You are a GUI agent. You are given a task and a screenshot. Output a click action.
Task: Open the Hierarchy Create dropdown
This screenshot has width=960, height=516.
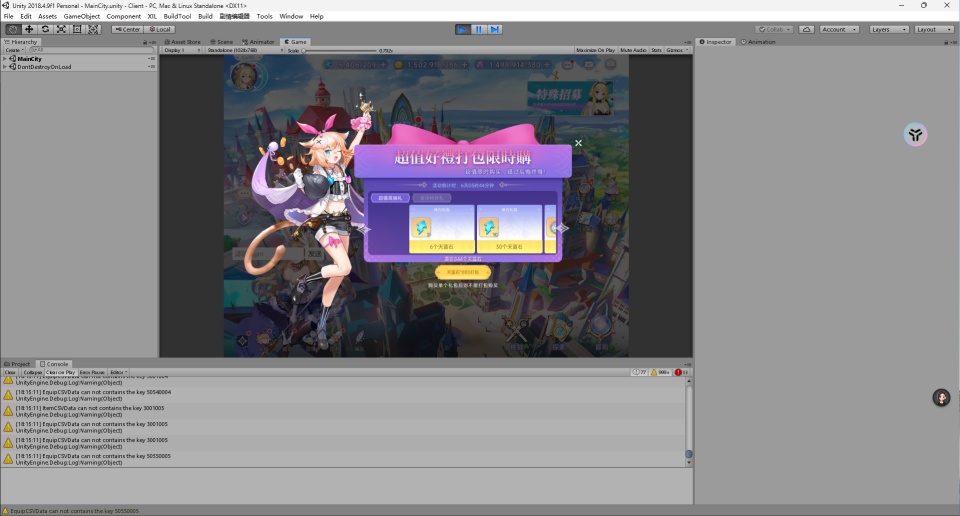pos(13,50)
